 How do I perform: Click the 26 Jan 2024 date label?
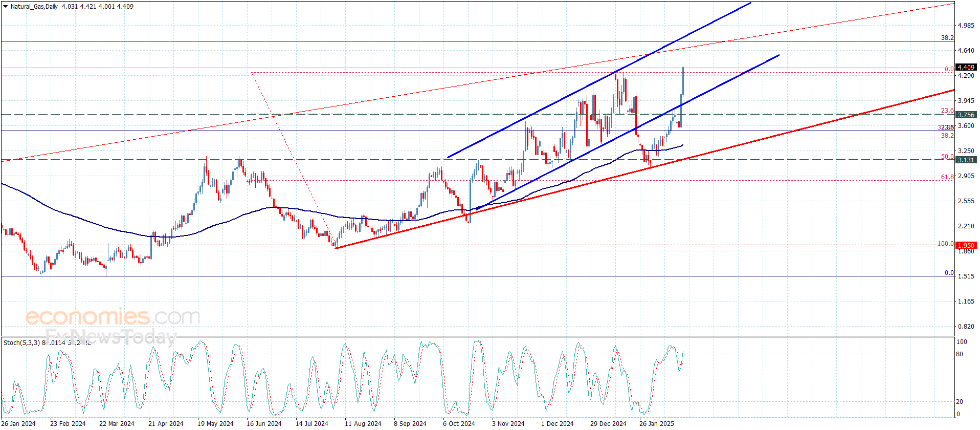click(18, 423)
